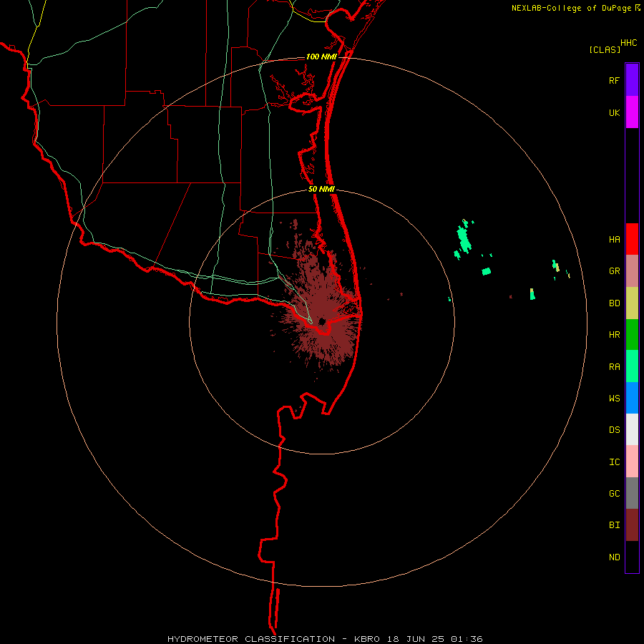
Task: Pick the HR dark green legend swatch
Action: tap(632, 335)
